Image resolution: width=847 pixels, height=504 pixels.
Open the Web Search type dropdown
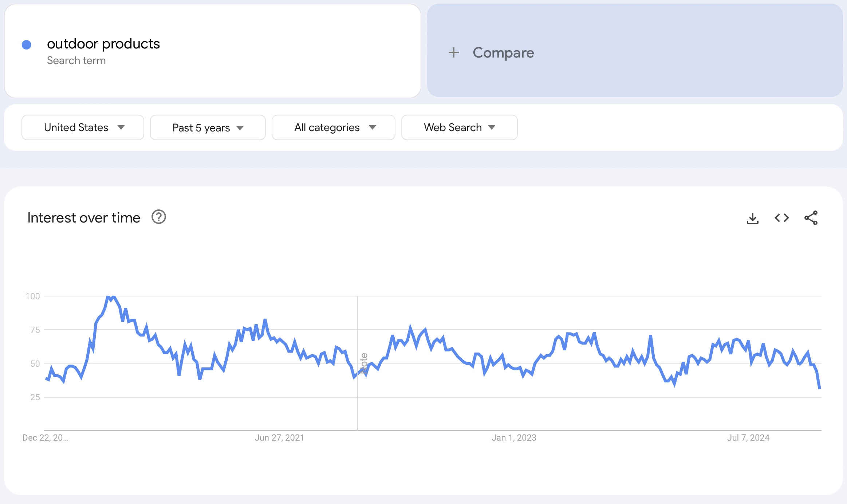pos(459,127)
